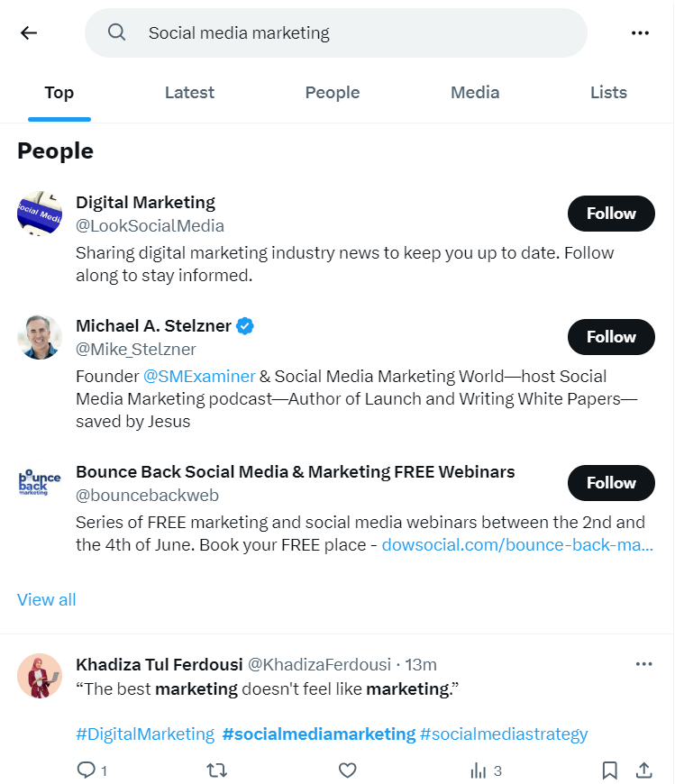
Task: Follow Michael A. Stelzner
Action: point(610,336)
